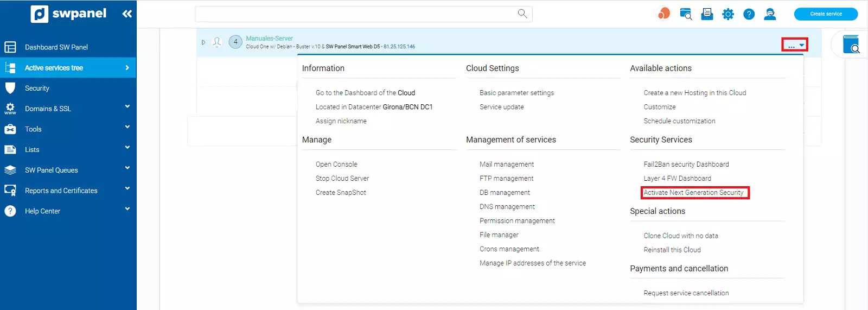Screen dimensions: 868x310
Task: Select Fail2Ban security Dashboard option
Action: (x=686, y=165)
